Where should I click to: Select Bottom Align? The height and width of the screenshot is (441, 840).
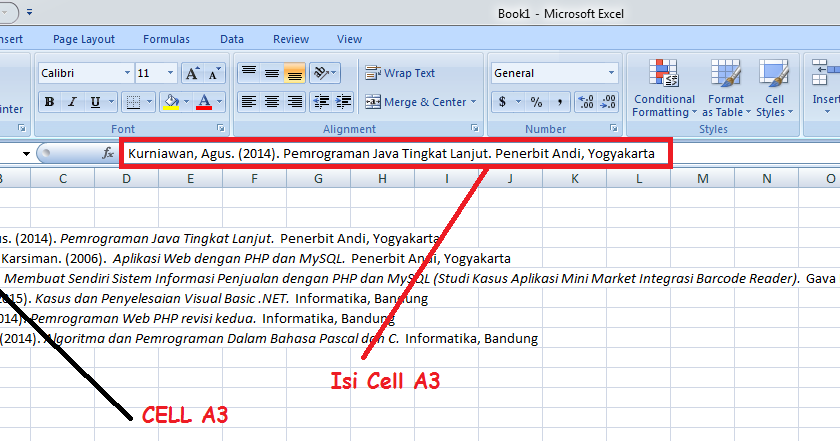coord(295,73)
